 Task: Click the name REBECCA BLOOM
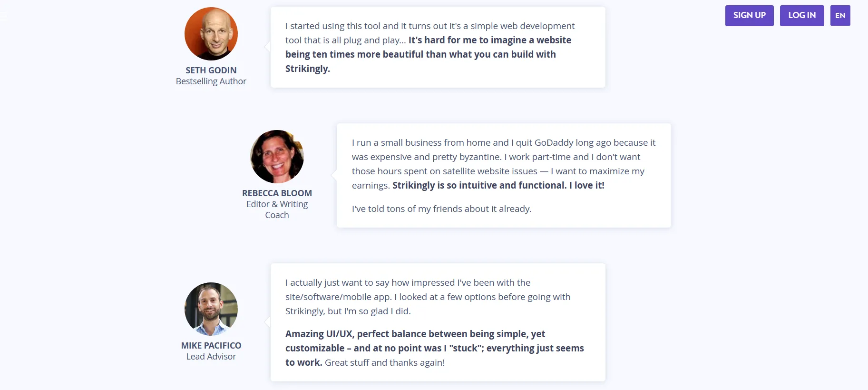pyautogui.click(x=277, y=193)
